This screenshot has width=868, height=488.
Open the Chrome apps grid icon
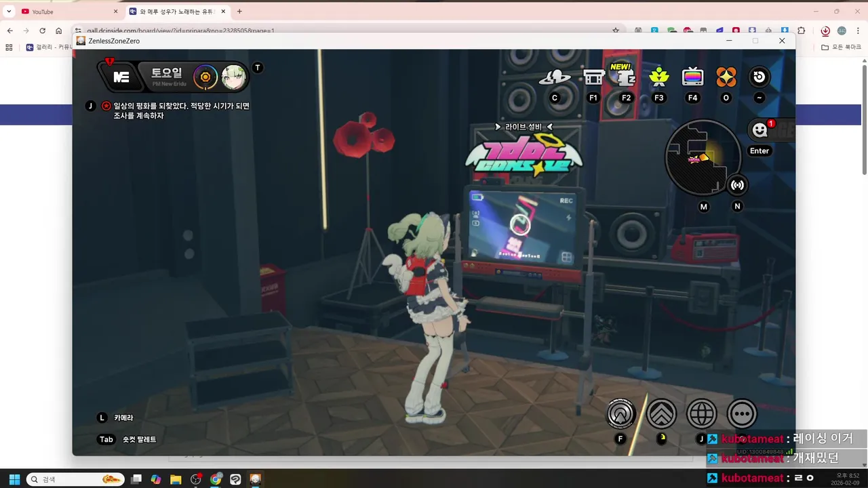(9, 47)
